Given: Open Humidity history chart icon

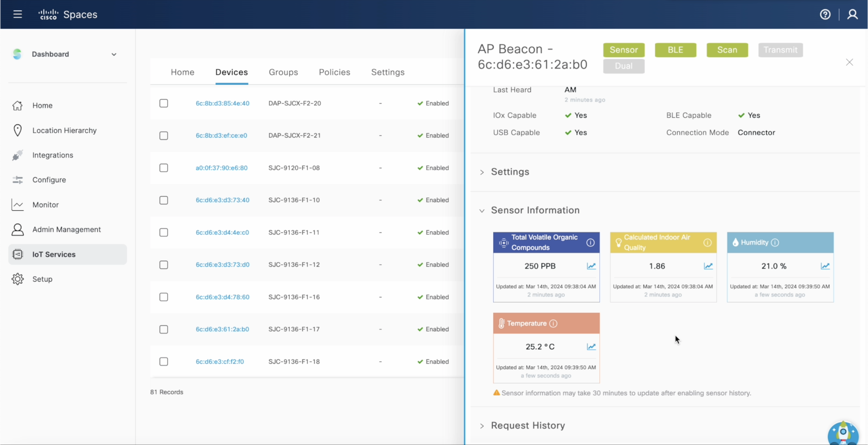Looking at the screenshot, I should [x=825, y=266].
